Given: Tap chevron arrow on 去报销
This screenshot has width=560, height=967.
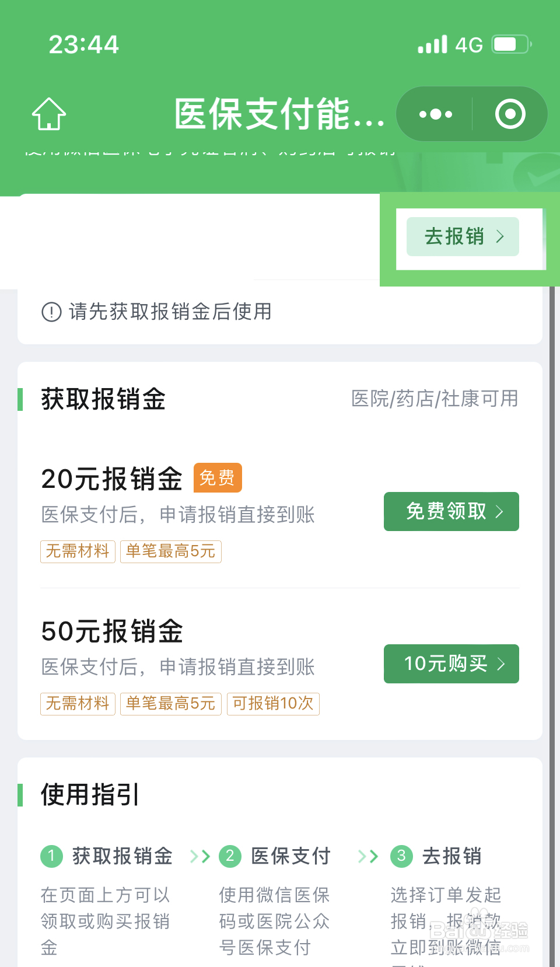Looking at the screenshot, I should click(x=500, y=236).
